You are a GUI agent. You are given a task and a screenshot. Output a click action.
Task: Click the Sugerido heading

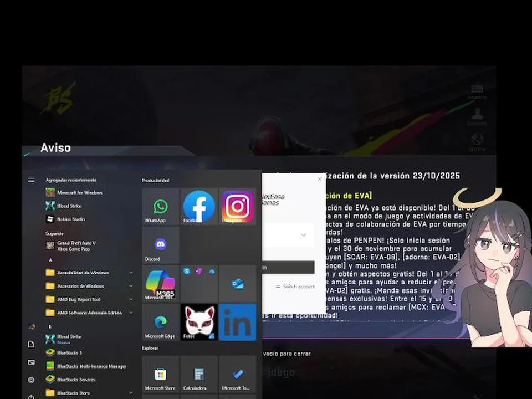point(54,233)
